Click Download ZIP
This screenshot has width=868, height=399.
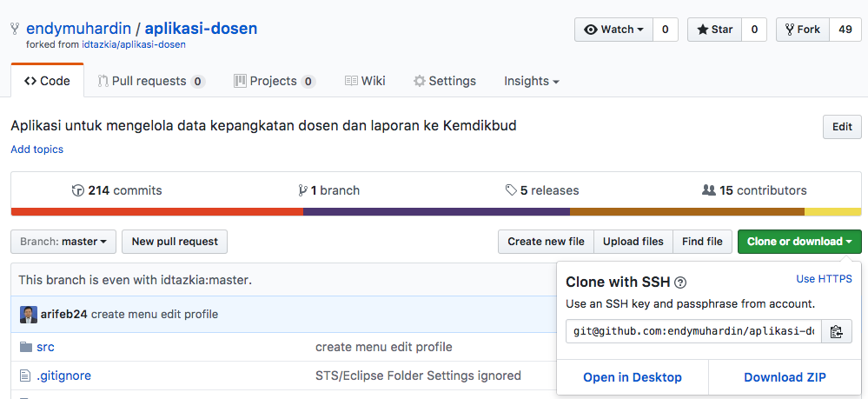(x=785, y=377)
